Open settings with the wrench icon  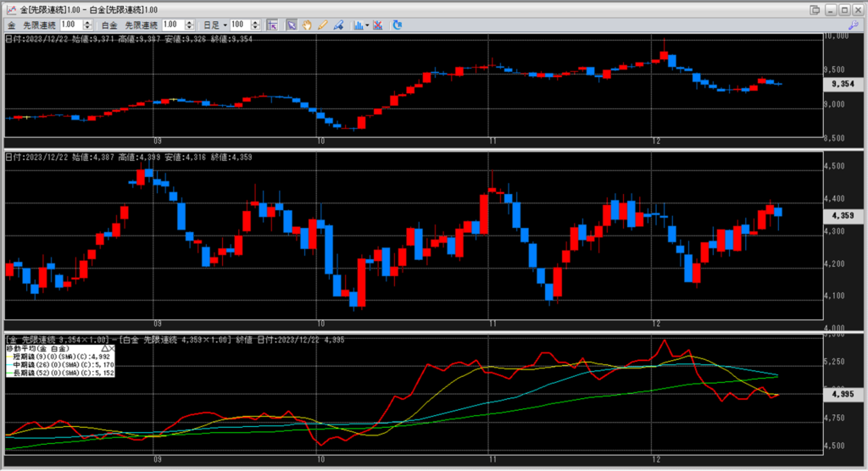click(x=853, y=26)
